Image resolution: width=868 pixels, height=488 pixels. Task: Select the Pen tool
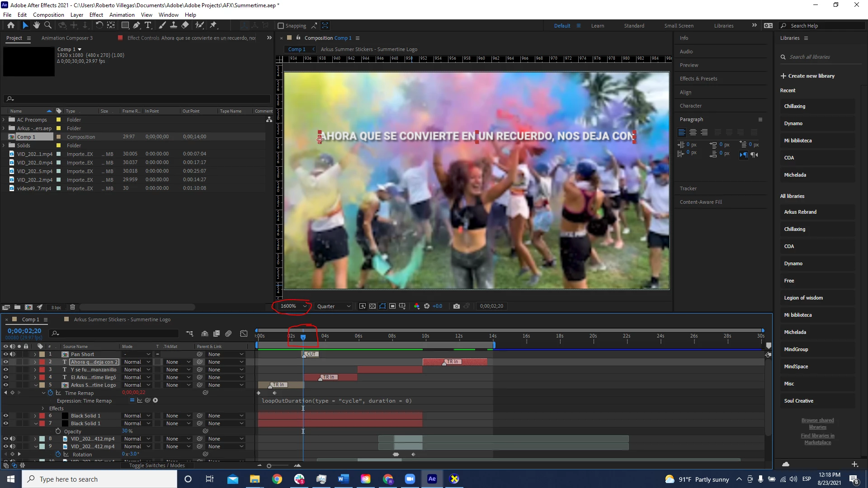pyautogui.click(x=137, y=25)
